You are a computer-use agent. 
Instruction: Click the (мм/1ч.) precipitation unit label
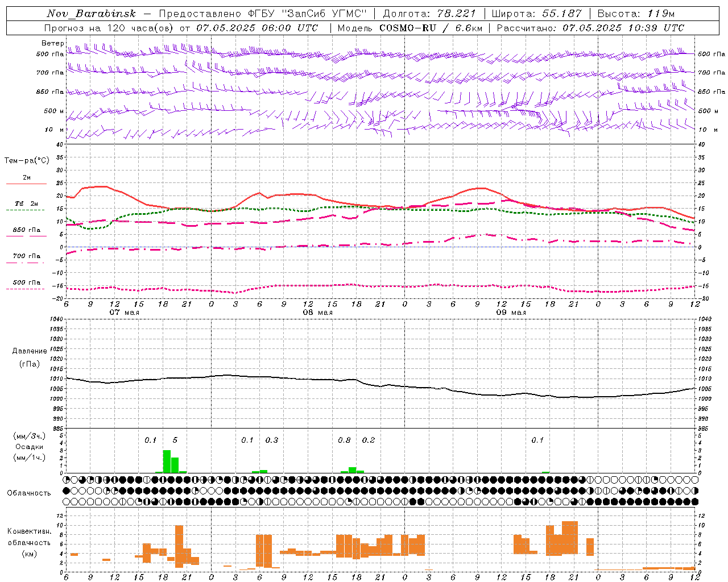coord(30,458)
